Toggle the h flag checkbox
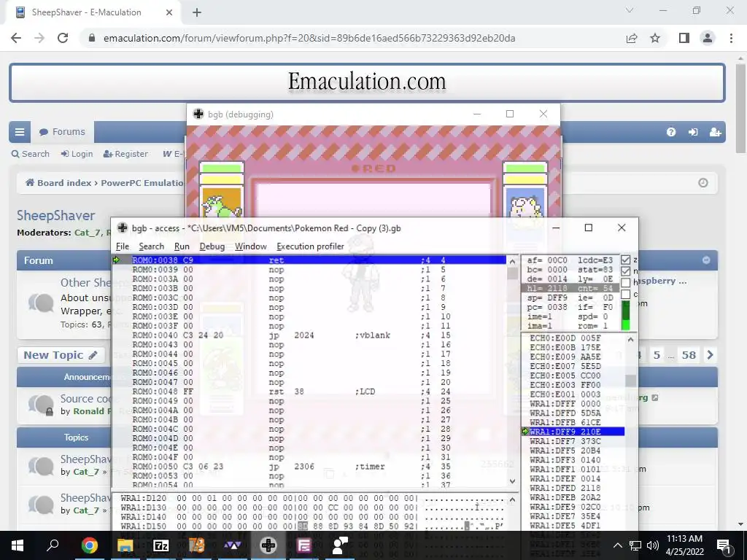The image size is (747, 560). 625,283
